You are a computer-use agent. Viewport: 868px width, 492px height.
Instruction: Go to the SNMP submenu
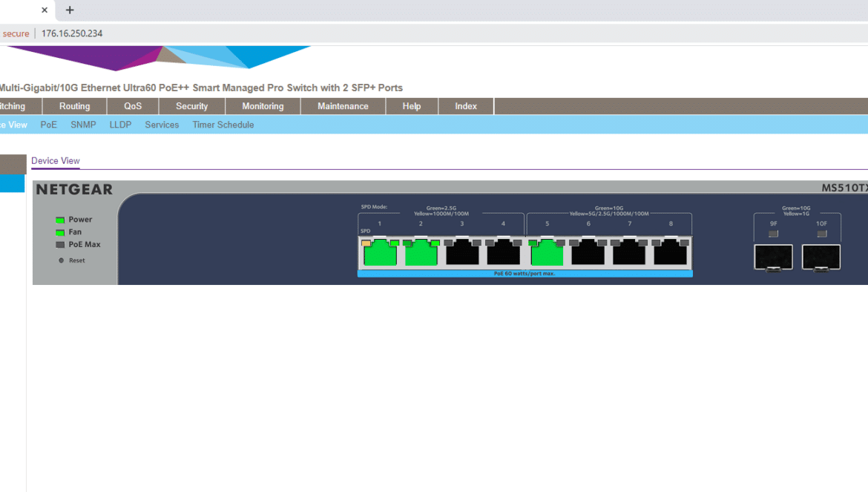click(83, 125)
